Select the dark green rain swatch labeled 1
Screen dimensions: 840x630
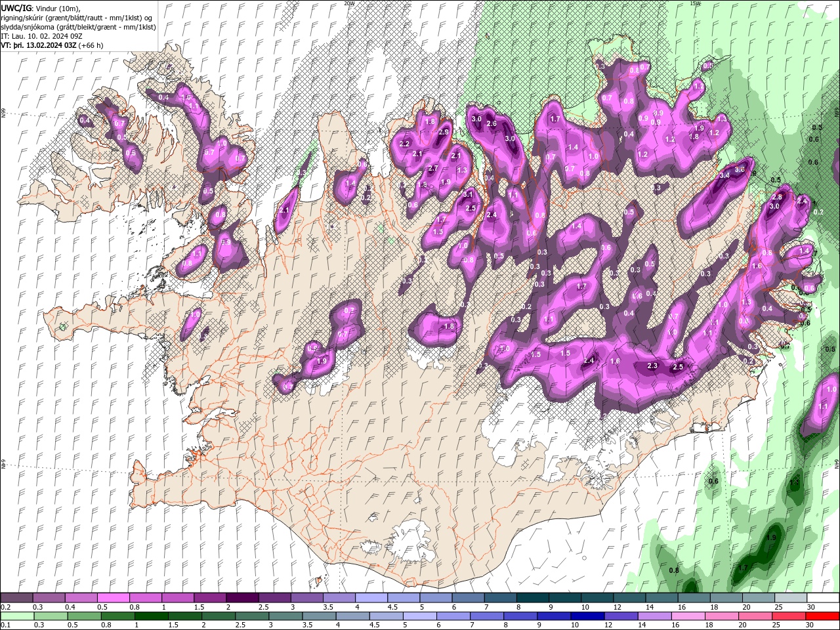[152, 616]
